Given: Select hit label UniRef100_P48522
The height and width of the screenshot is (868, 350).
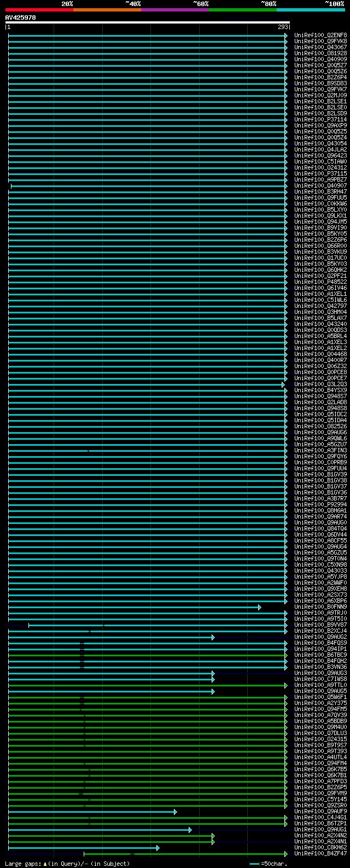Looking at the screenshot, I should (320, 282).
